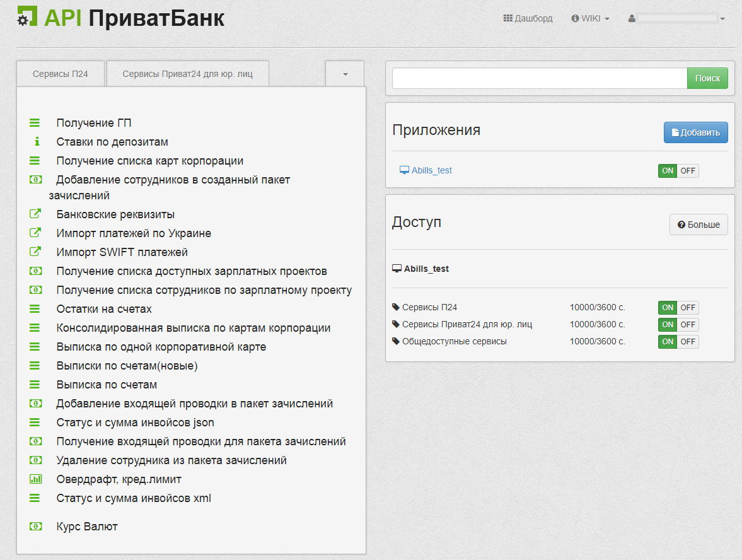
Task: Open the user account dropdown
Action: pos(676,18)
